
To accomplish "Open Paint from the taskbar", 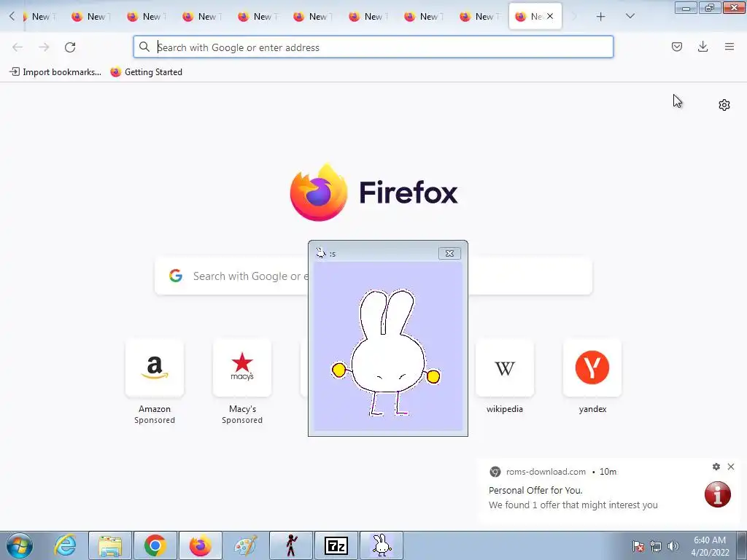I will (246, 545).
